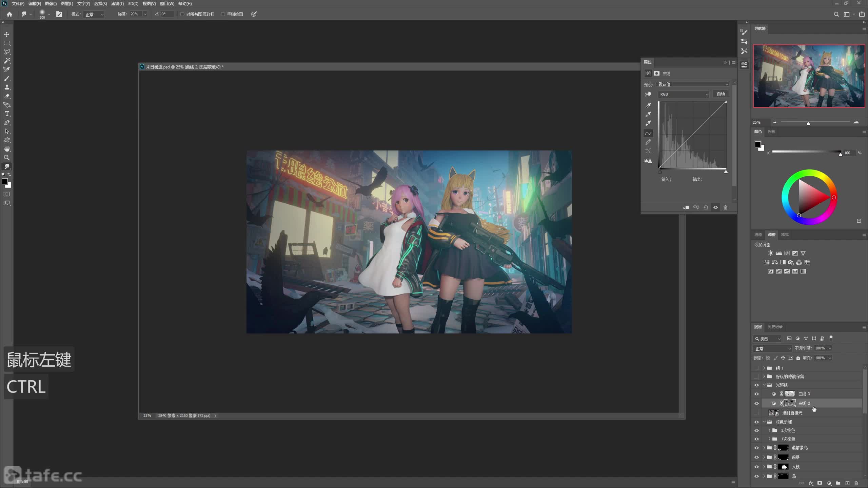Click the add layer mask icon in Layers
This screenshot has width=868, height=488.
pos(820,483)
